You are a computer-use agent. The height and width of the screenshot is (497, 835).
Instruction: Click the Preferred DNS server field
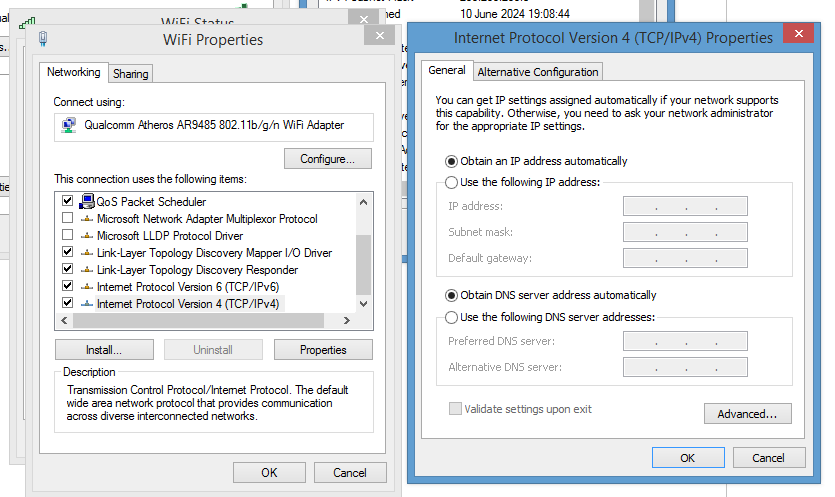685,341
